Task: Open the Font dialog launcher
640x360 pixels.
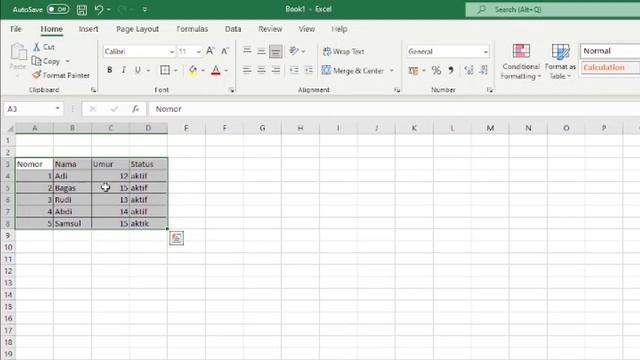Action: point(231,90)
